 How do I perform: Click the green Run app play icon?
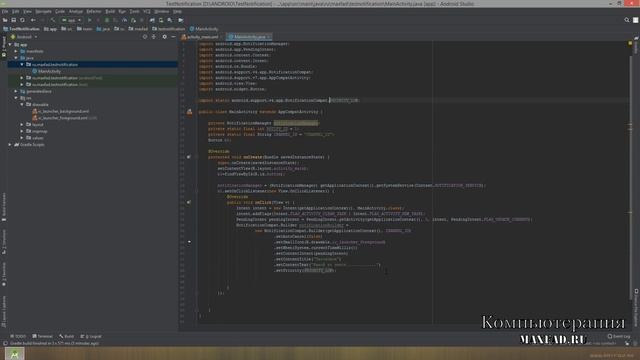[x=89, y=20]
